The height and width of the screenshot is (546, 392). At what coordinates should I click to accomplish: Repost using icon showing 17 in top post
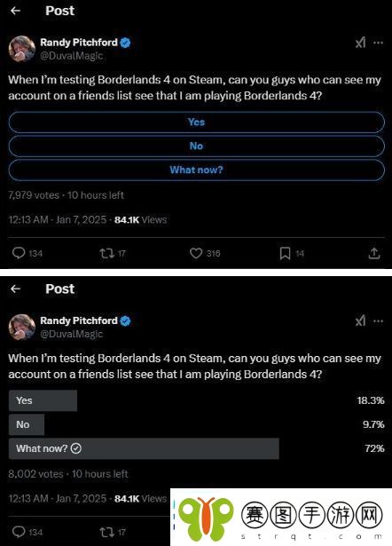coord(107,253)
